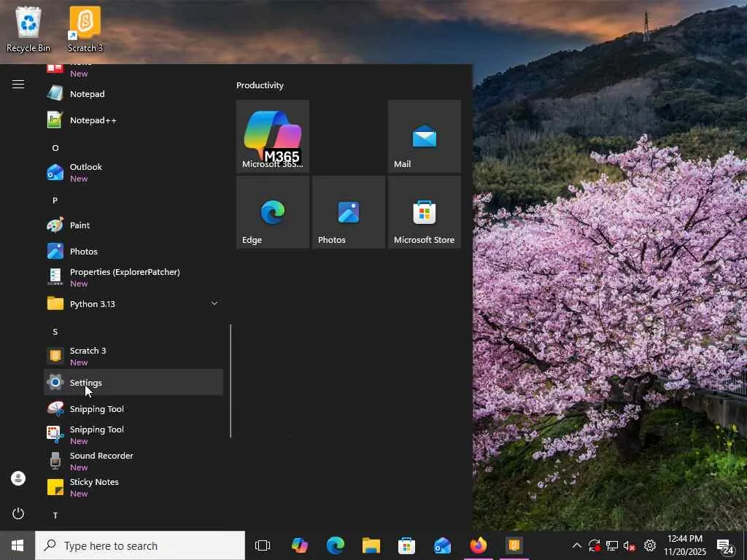Open the Mail tile
This screenshot has height=560, width=747.
click(x=425, y=136)
